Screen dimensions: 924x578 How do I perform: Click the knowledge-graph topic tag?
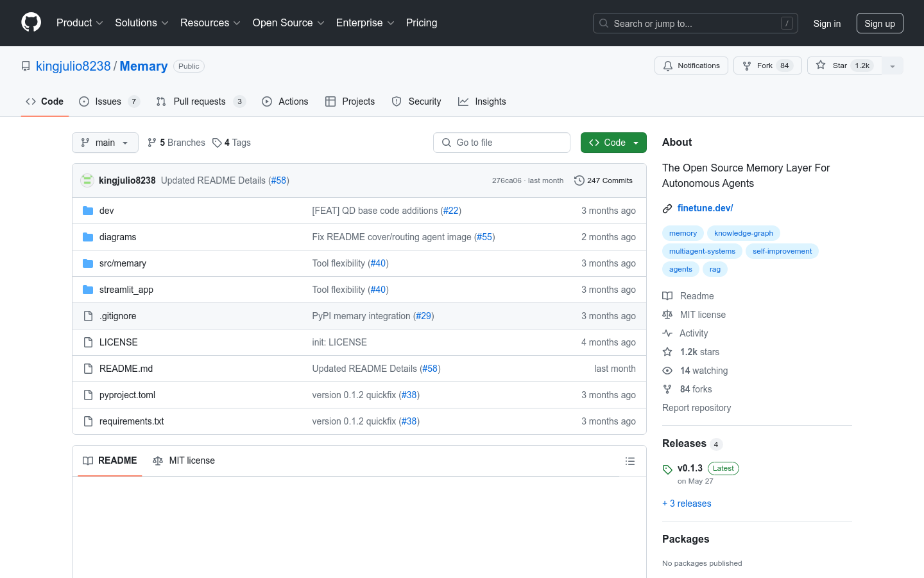point(743,233)
